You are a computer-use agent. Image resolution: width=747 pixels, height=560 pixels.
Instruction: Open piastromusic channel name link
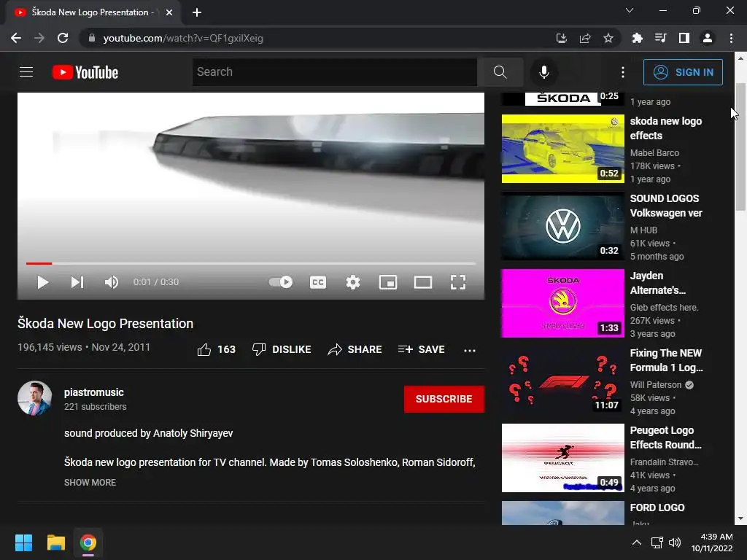[x=94, y=392]
